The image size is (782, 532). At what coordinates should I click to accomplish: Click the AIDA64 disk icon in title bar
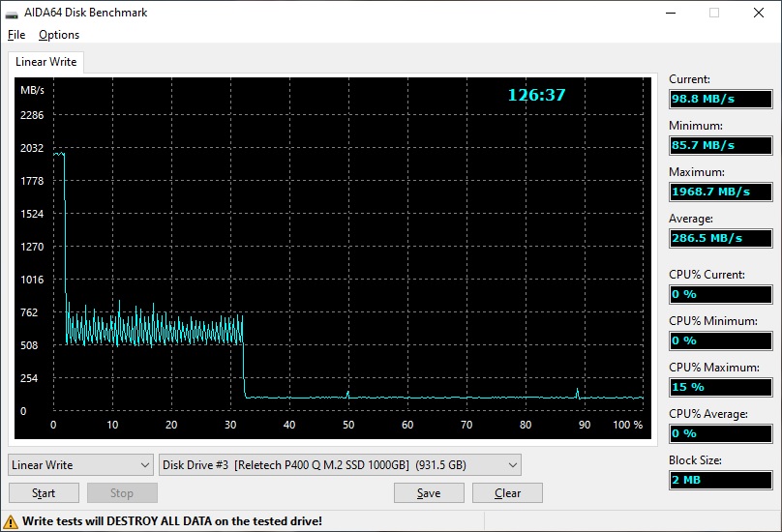click(x=12, y=14)
